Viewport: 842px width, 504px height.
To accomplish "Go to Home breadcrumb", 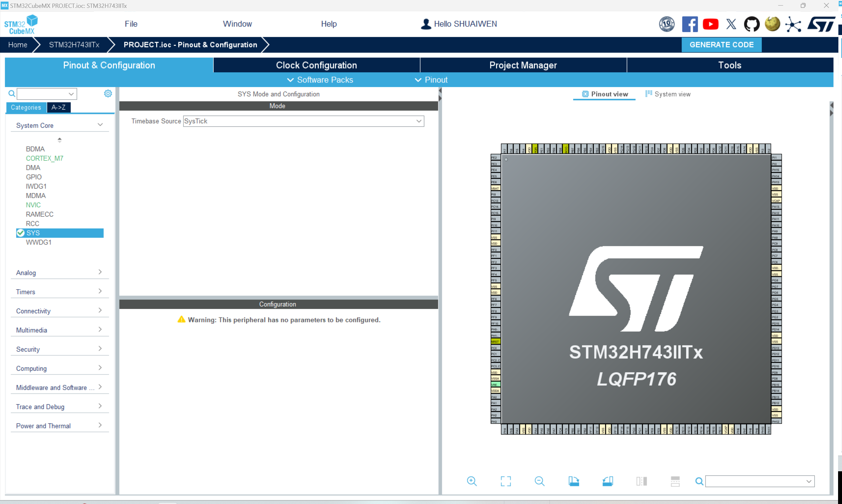I will (x=18, y=45).
